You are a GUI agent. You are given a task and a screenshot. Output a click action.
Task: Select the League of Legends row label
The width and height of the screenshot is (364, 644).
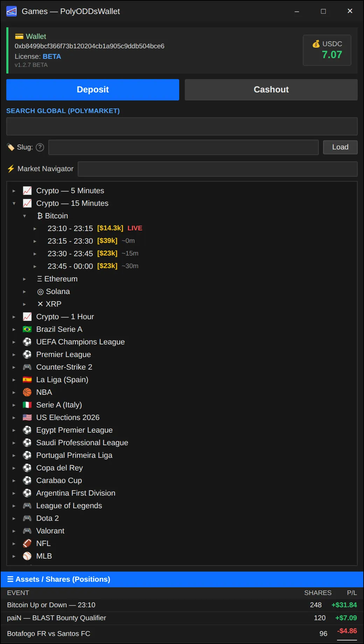tap(69, 506)
